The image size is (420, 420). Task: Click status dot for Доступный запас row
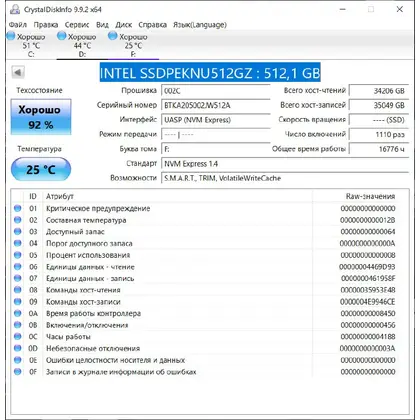[18, 232]
